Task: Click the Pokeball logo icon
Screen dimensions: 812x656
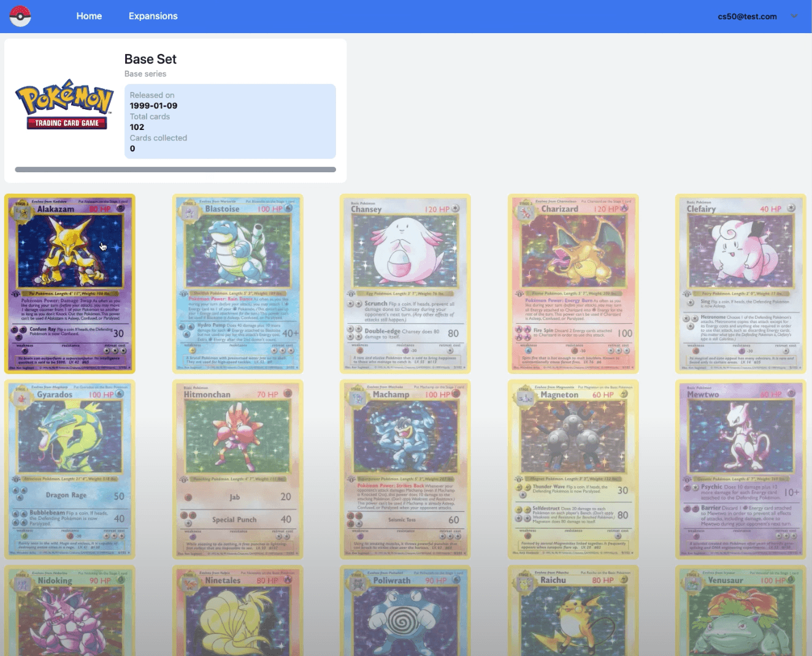Action: [x=20, y=16]
